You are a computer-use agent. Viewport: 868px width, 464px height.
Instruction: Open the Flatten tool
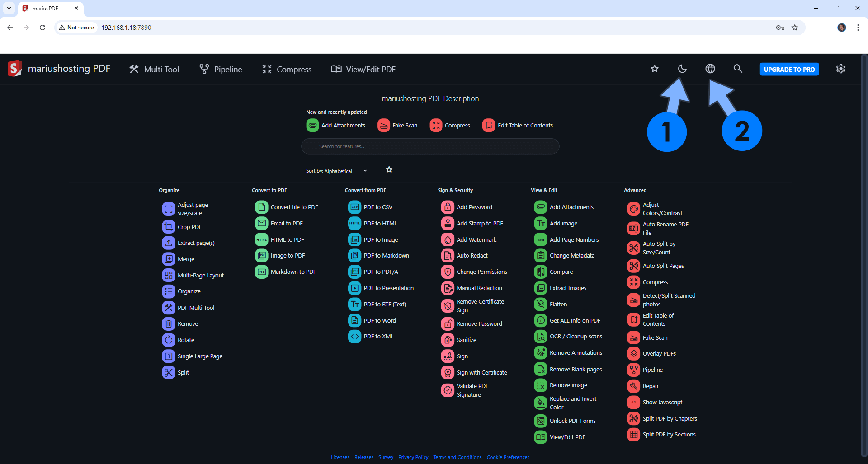[551, 304]
